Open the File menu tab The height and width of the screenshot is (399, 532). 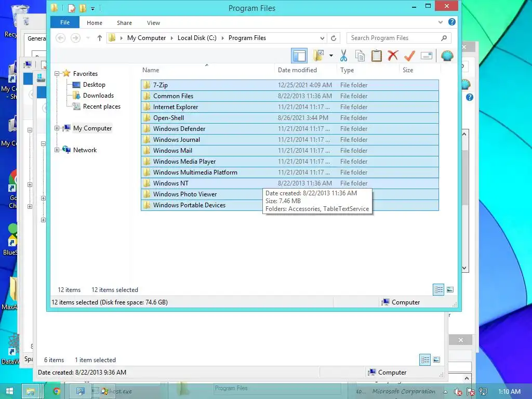click(65, 22)
